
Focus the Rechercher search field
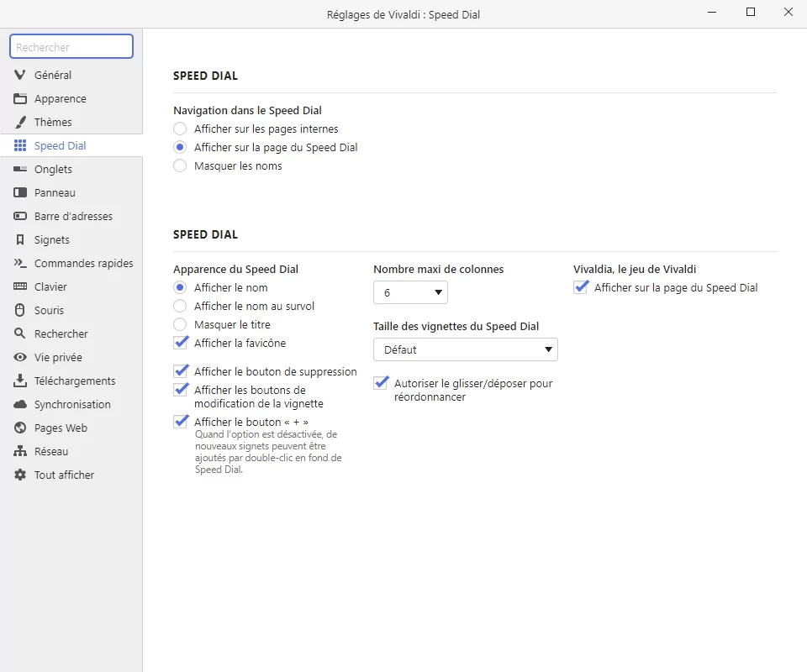coord(71,47)
